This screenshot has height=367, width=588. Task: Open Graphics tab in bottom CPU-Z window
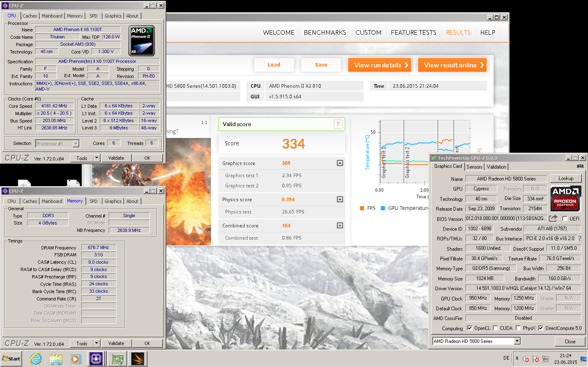tap(113, 201)
